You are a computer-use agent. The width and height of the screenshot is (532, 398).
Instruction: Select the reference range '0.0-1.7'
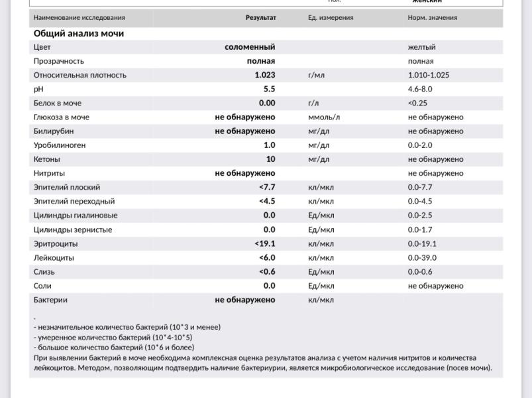(420, 230)
